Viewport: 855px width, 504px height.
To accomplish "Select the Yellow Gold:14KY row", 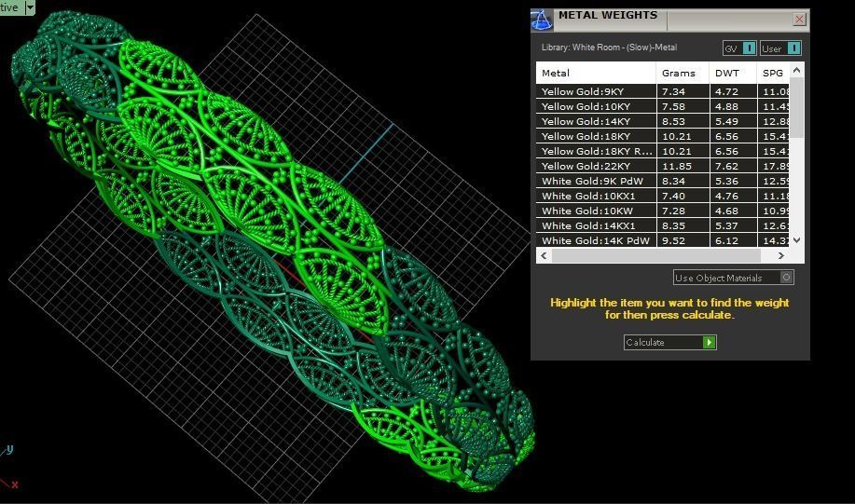I will [x=663, y=121].
